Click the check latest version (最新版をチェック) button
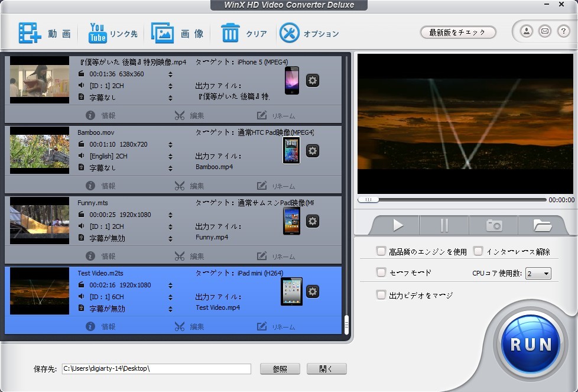This screenshot has height=392, width=578. pyautogui.click(x=458, y=33)
